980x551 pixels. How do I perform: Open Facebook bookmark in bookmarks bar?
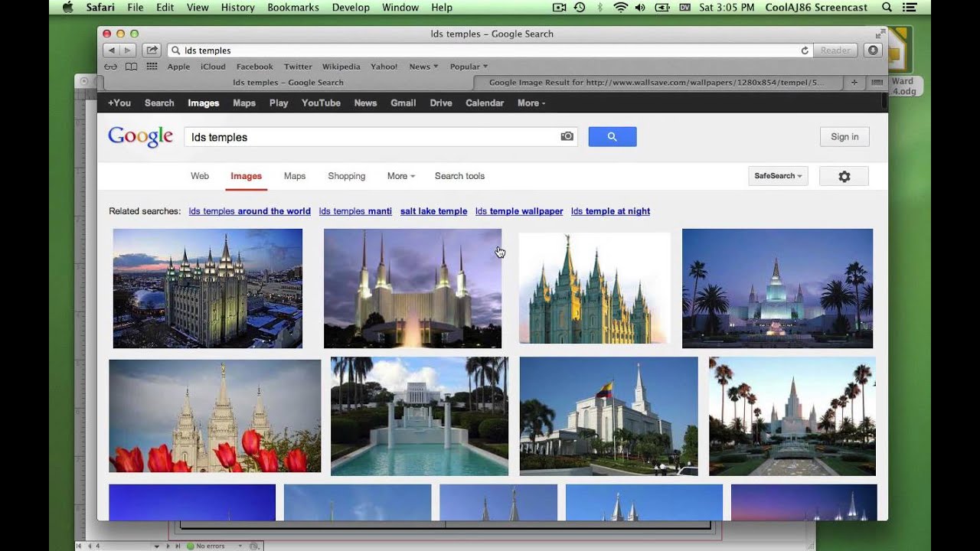(x=254, y=67)
